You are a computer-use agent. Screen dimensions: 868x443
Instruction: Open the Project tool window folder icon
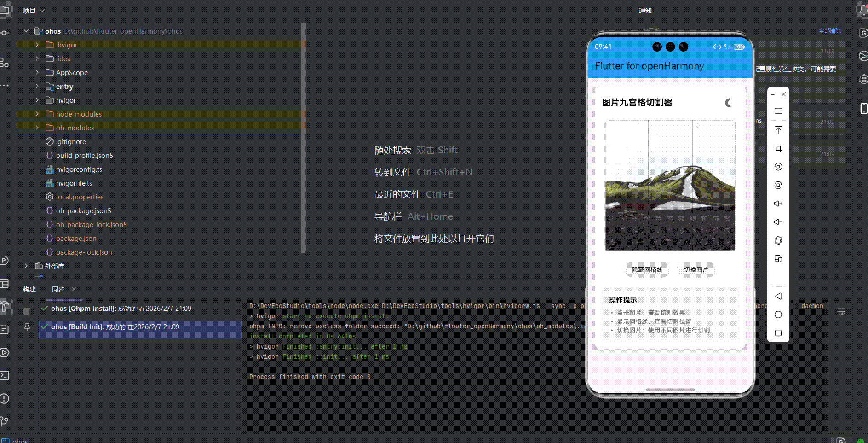coord(4,10)
